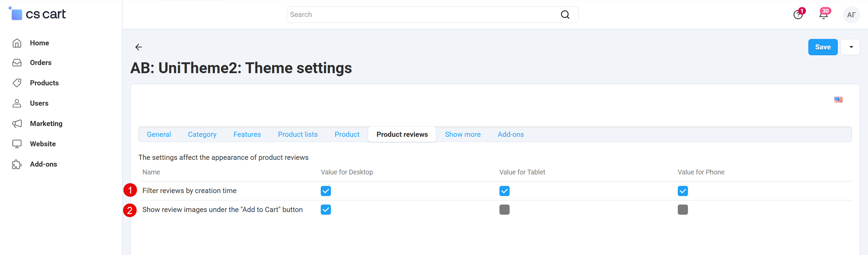Switch to the Product tab
The width and height of the screenshot is (868, 255).
[347, 134]
